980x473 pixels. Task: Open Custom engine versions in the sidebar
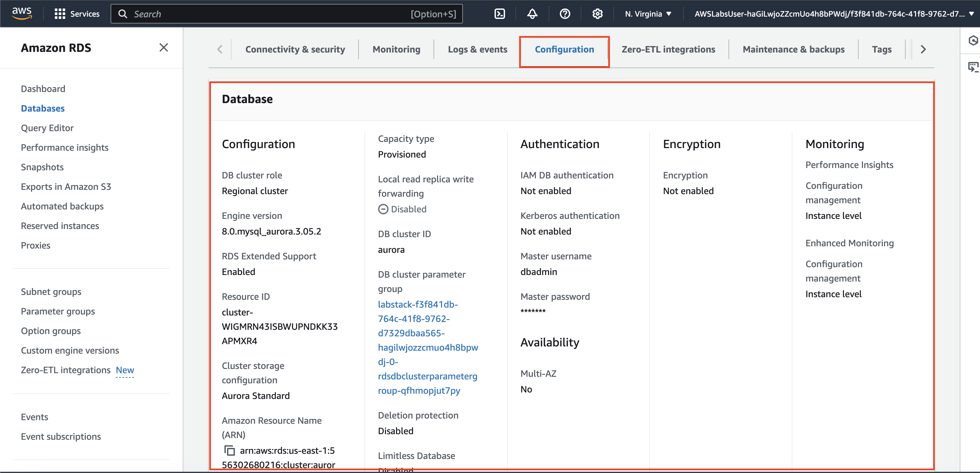pyautogui.click(x=69, y=350)
